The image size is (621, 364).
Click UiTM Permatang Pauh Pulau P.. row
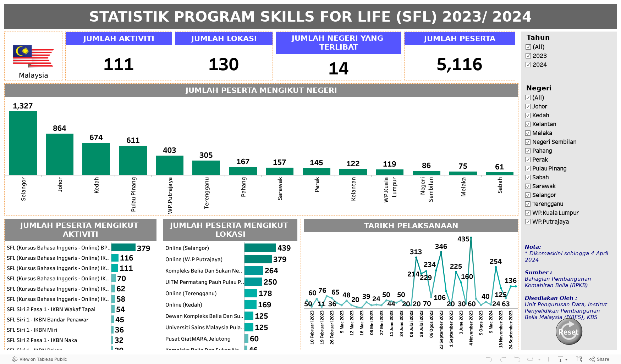pyautogui.click(x=204, y=282)
